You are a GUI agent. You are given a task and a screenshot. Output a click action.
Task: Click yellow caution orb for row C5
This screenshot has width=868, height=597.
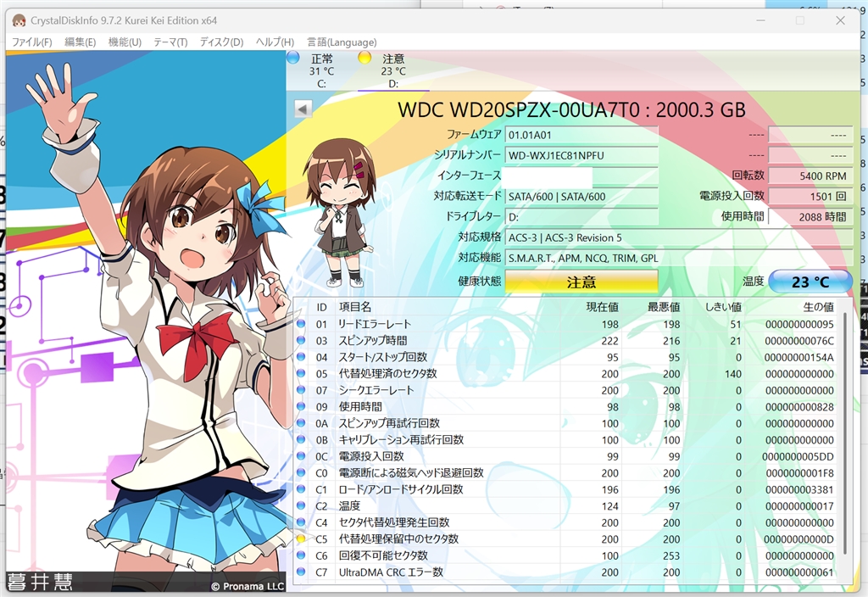pos(301,538)
